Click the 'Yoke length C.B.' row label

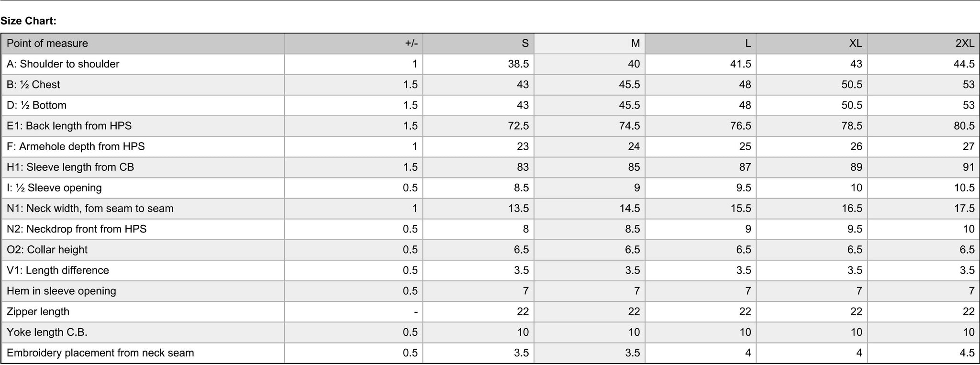[x=47, y=332]
